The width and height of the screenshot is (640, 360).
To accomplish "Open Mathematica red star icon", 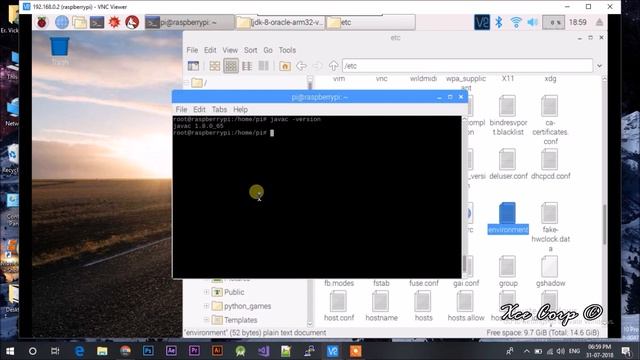I will (x=114, y=22).
